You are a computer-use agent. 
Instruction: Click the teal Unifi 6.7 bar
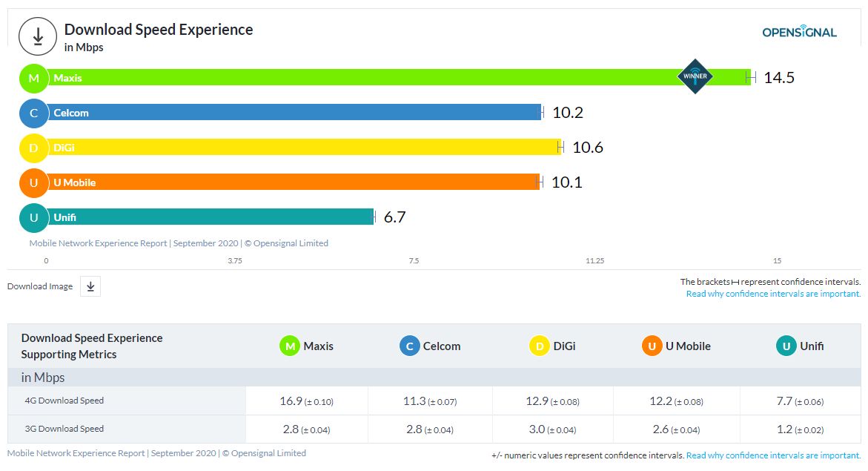point(222,217)
